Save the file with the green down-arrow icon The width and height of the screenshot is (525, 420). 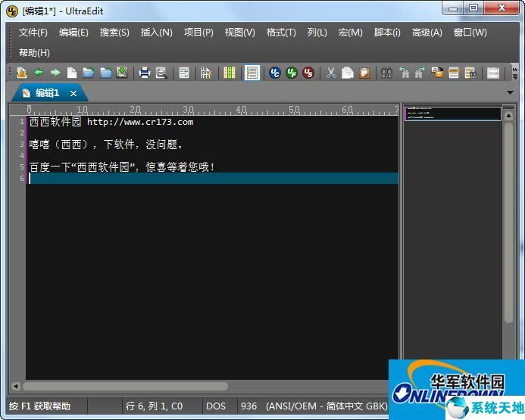[x=122, y=73]
